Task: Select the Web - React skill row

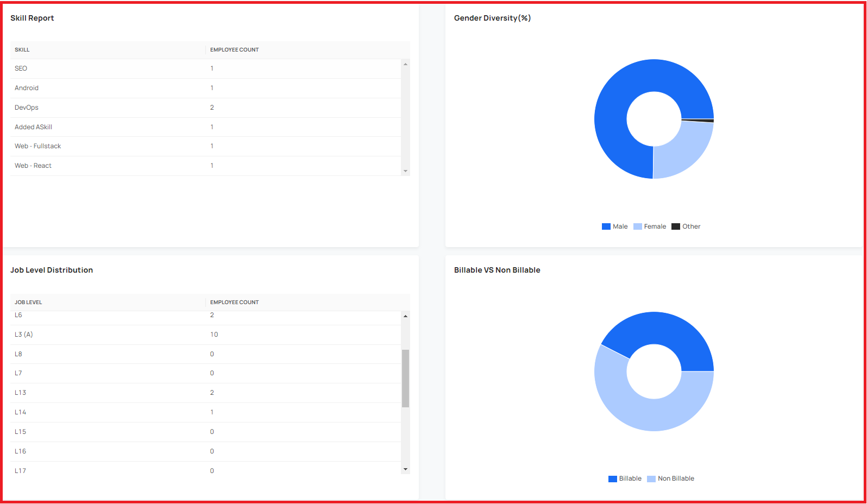Action: pos(206,166)
